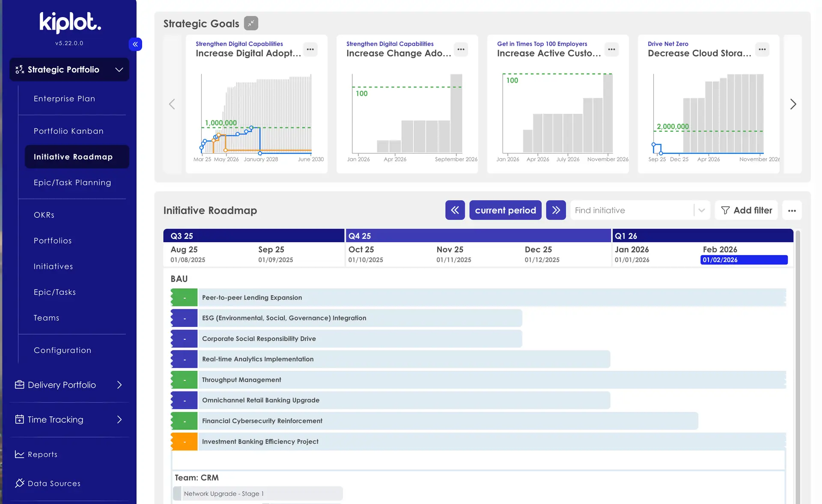The height and width of the screenshot is (504, 822).
Task: Open the Find initiative dropdown arrow
Action: (701, 210)
